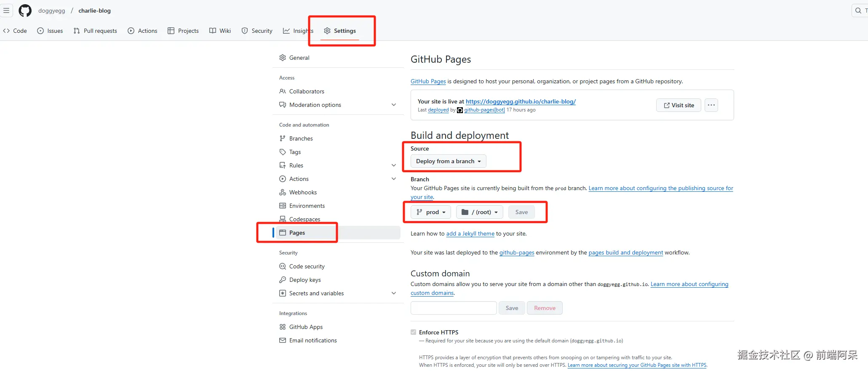Click the Tags icon in sidebar
This screenshot has width=868, height=371.
point(283,152)
